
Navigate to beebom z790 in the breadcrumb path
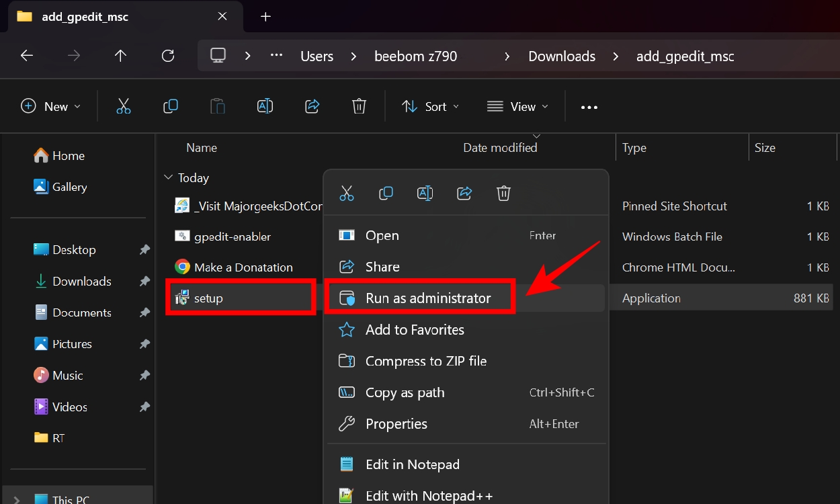point(416,56)
